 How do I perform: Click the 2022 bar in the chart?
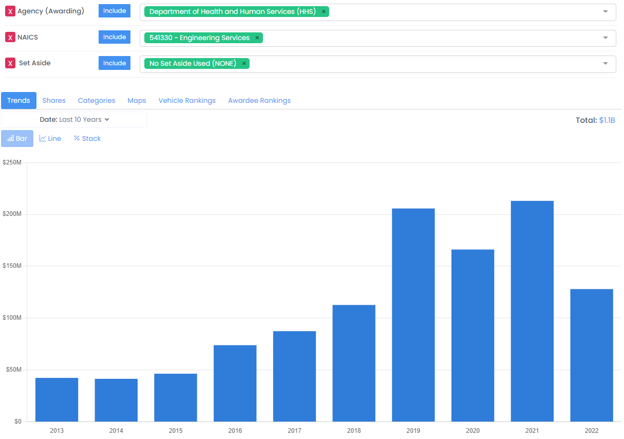pyautogui.click(x=592, y=355)
